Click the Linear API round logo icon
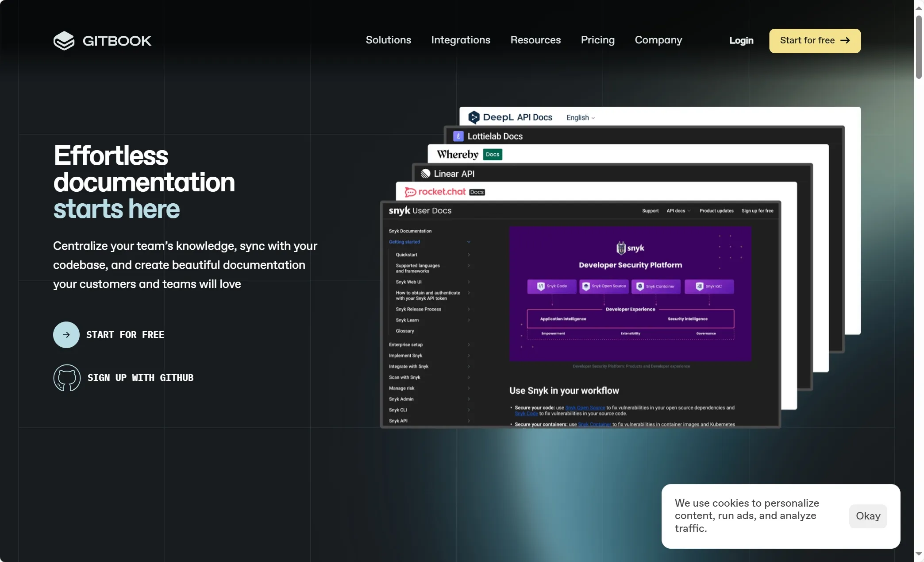This screenshot has height=562, width=924. point(425,174)
